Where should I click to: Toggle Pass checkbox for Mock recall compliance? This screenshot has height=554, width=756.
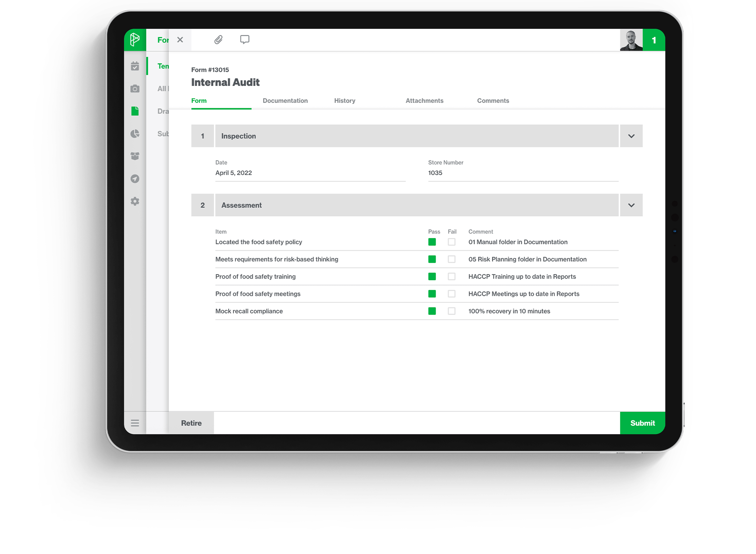(432, 311)
